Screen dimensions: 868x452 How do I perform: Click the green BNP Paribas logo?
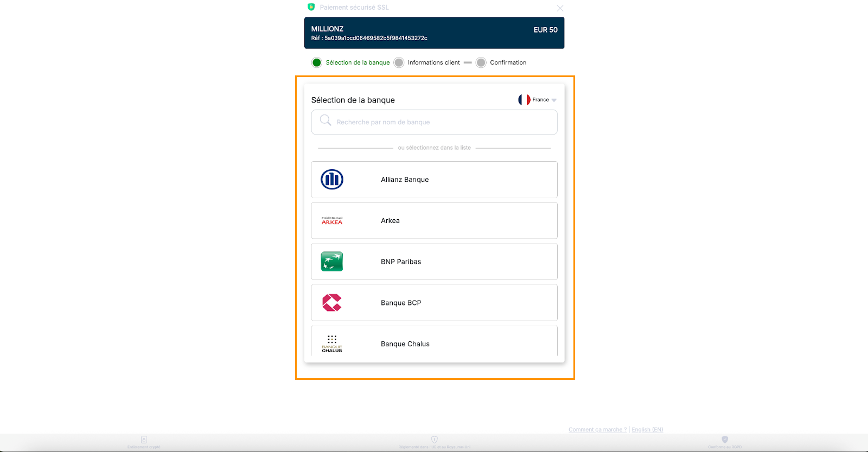(332, 262)
